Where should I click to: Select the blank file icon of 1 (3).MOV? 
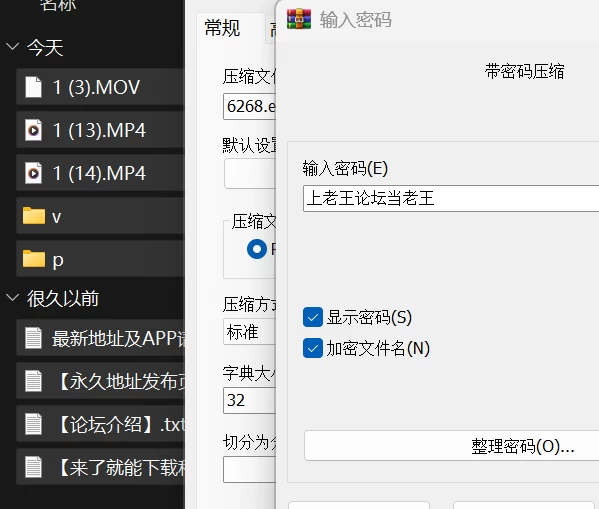coord(33,87)
